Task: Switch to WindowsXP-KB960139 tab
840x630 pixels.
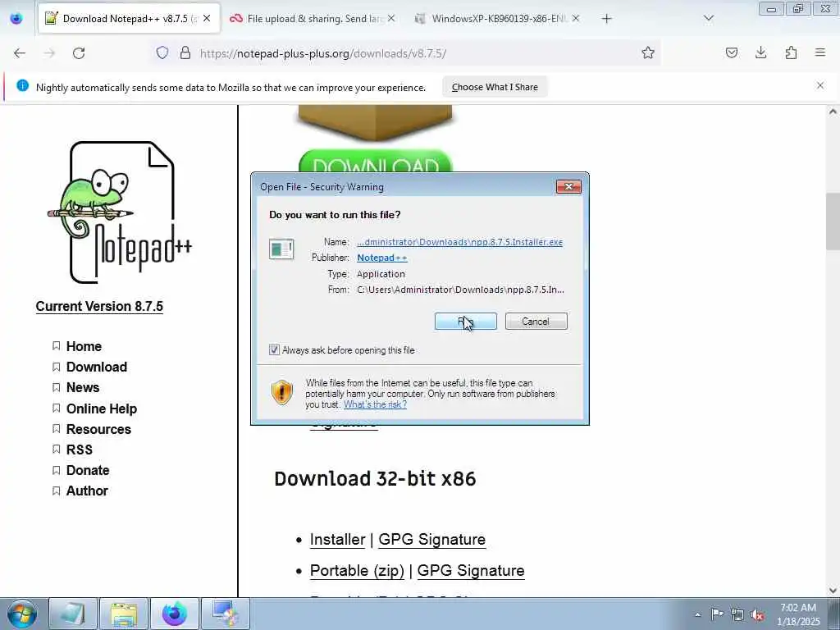Action: coord(498,19)
